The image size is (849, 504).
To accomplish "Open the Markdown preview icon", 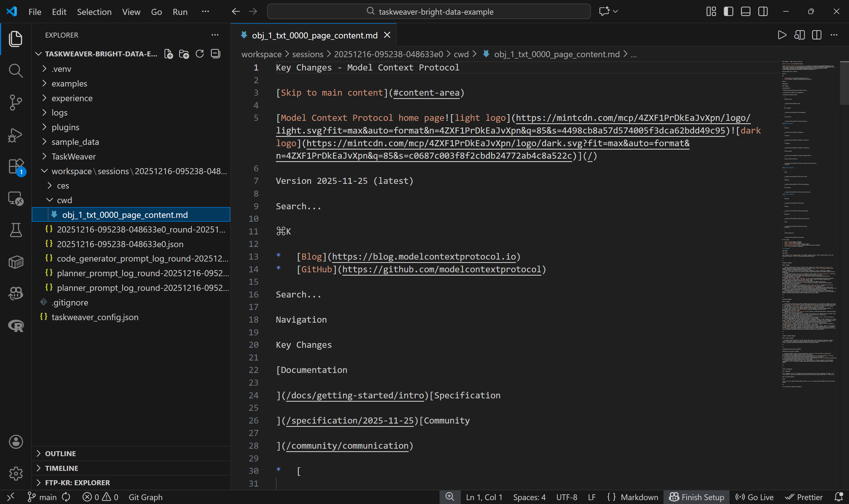I will tap(800, 35).
